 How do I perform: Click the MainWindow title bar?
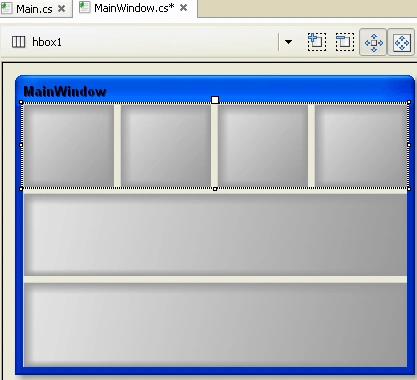point(215,89)
